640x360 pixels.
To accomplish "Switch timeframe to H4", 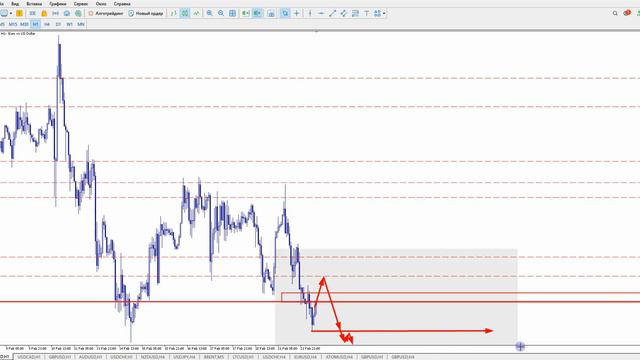I will [x=47, y=24].
